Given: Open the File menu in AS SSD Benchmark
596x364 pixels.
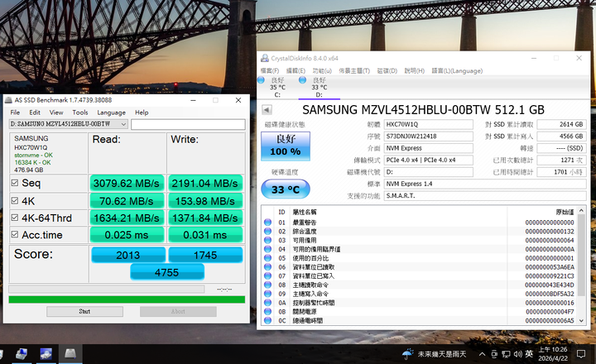Looking at the screenshot, I should click(x=15, y=113).
